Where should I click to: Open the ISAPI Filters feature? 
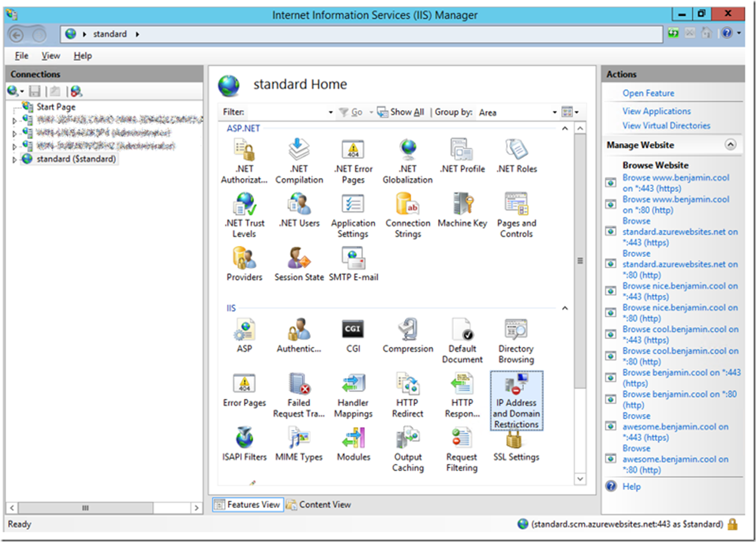244,445
